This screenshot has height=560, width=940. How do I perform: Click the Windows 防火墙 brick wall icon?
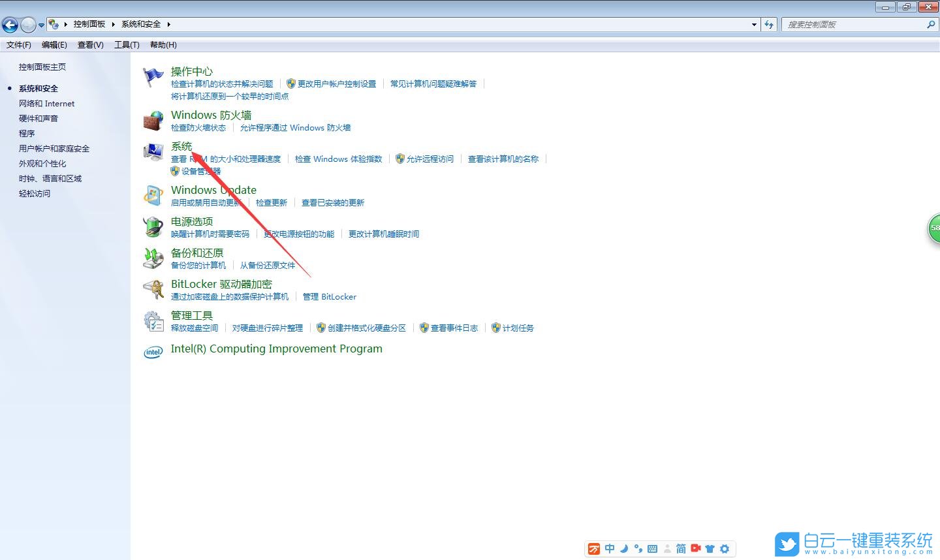point(153,120)
